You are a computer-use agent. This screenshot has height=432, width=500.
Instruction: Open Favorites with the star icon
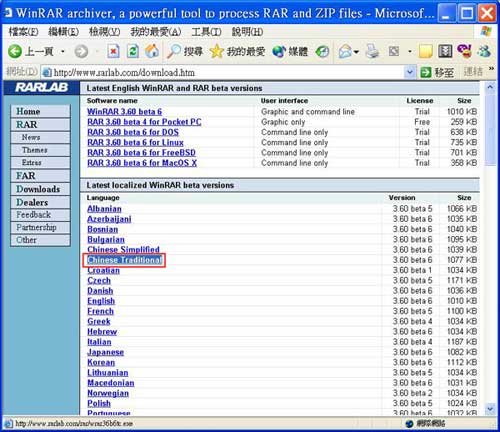coord(217,52)
